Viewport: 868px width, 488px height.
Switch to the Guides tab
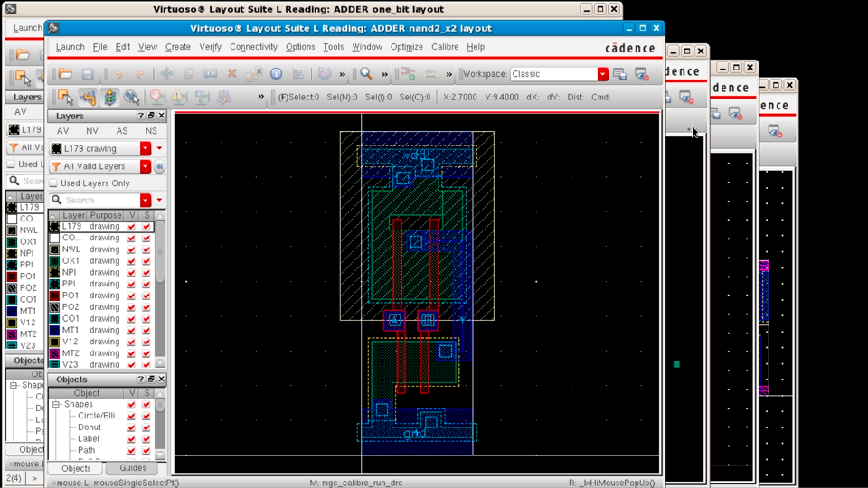133,468
